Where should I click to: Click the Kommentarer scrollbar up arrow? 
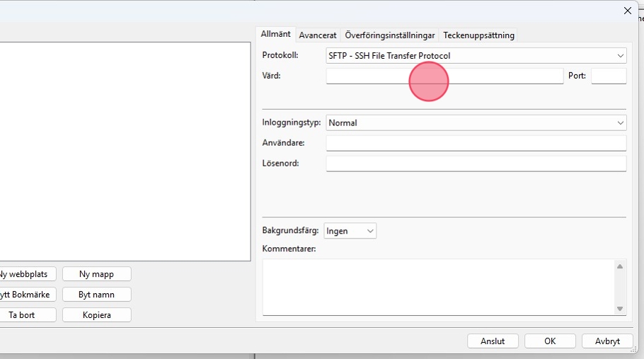point(620,266)
